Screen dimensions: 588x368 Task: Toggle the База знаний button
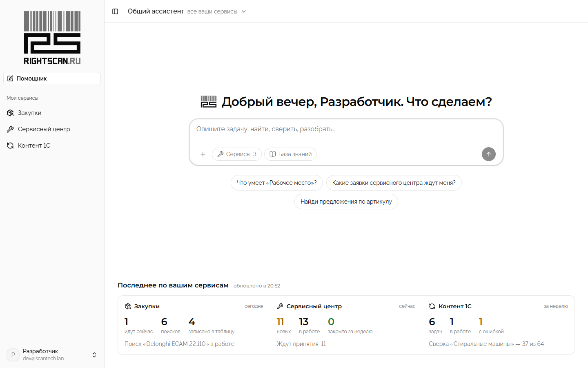click(290, 154)
